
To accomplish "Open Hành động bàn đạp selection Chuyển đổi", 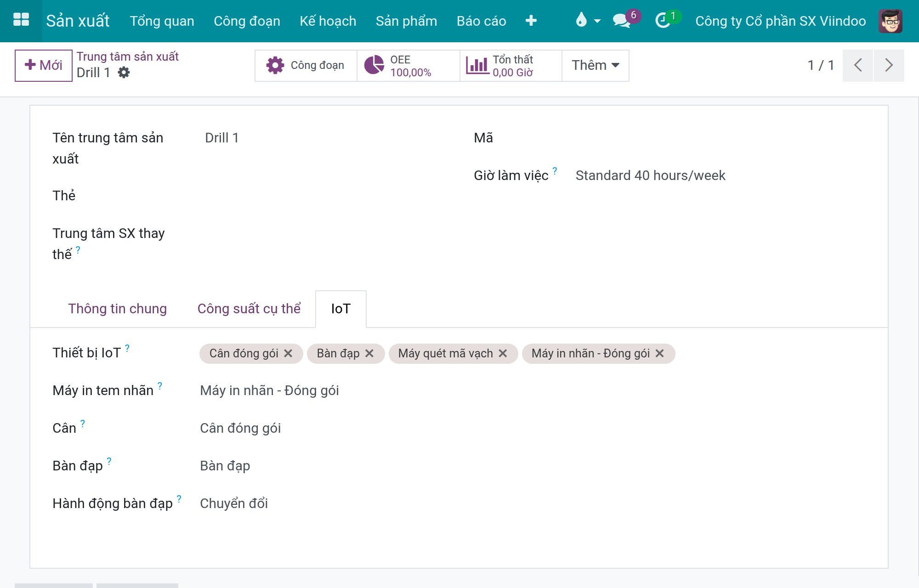I will coord(234,503).
